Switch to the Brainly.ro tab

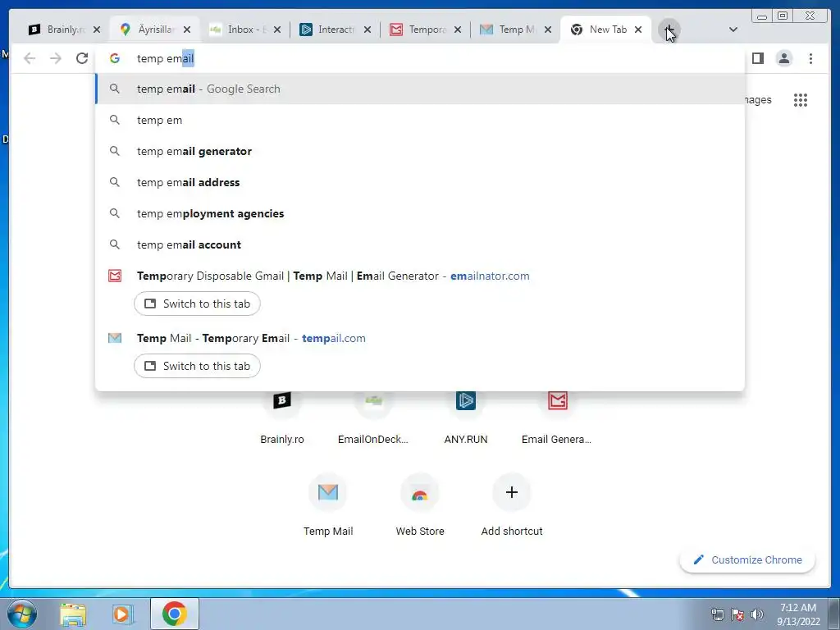(x=64, y=30)
